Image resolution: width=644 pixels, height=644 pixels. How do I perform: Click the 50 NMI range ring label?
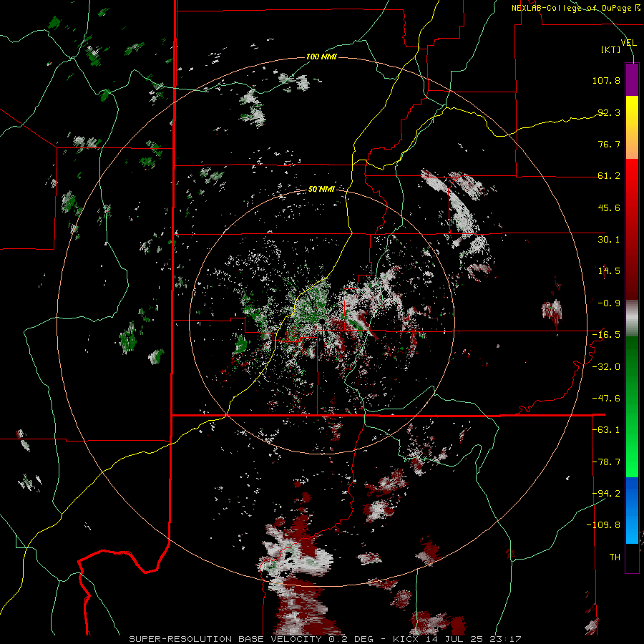[321, 190]
